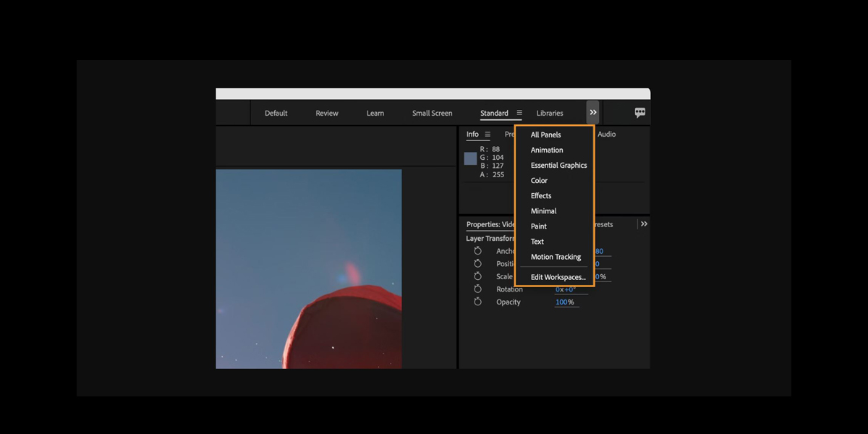The image size is (868, 434).
Task: Click the Anchor Point stopwatch
Action: pyautogui.click(x=477, y=251)
